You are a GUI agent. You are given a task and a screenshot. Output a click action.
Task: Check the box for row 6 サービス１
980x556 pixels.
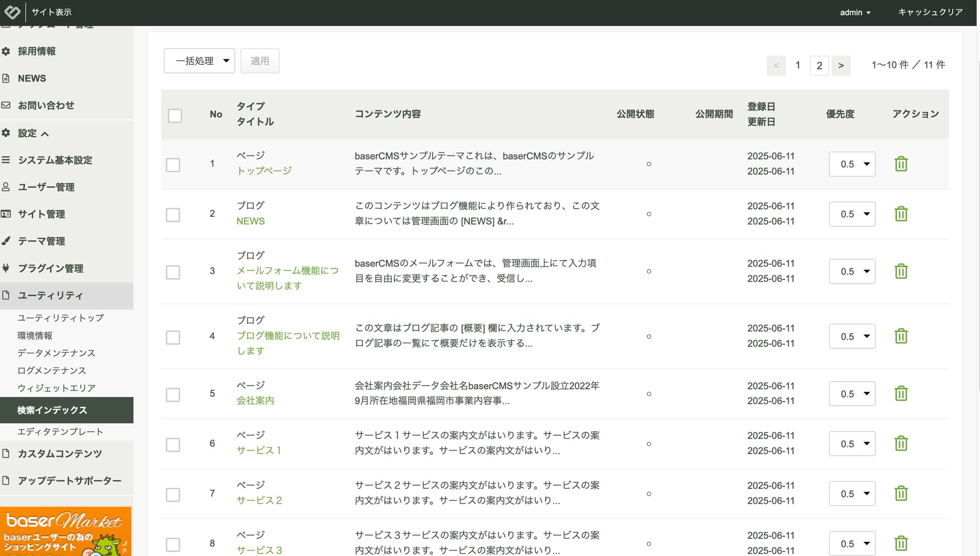(x=173, y=444)
